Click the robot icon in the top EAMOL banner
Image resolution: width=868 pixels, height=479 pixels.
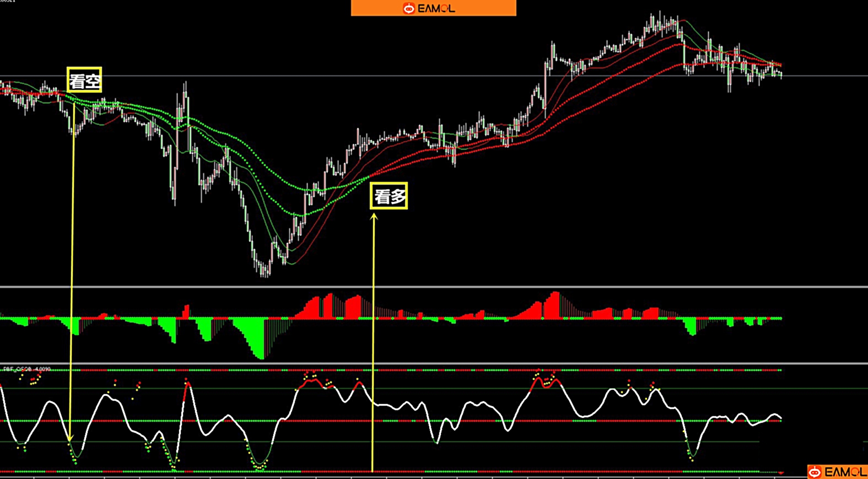[408, 8]
